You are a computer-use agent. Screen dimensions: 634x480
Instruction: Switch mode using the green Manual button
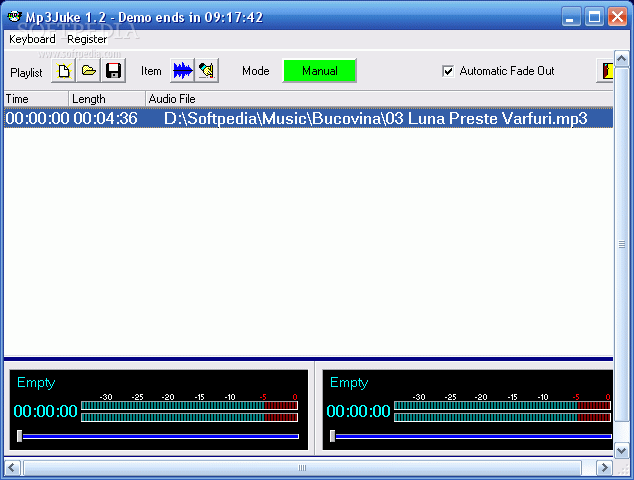pos(319,71)
